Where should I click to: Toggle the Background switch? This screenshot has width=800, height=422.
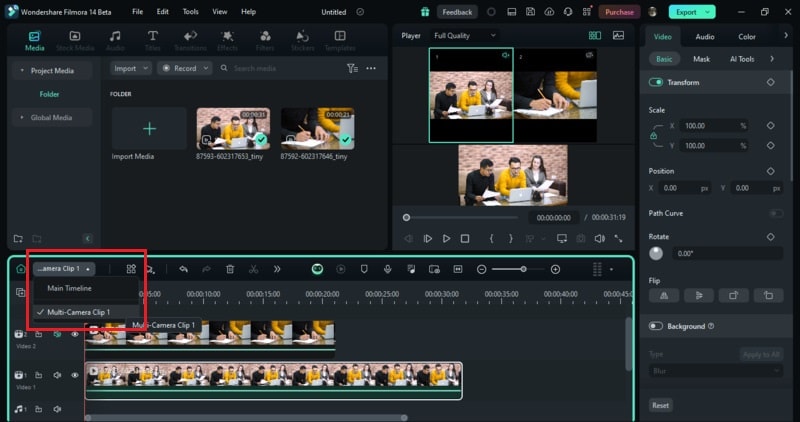click(656, 327)
